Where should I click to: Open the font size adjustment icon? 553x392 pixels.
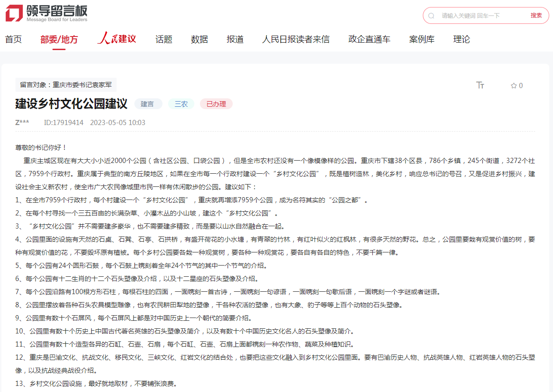click(x=480, y=85)
